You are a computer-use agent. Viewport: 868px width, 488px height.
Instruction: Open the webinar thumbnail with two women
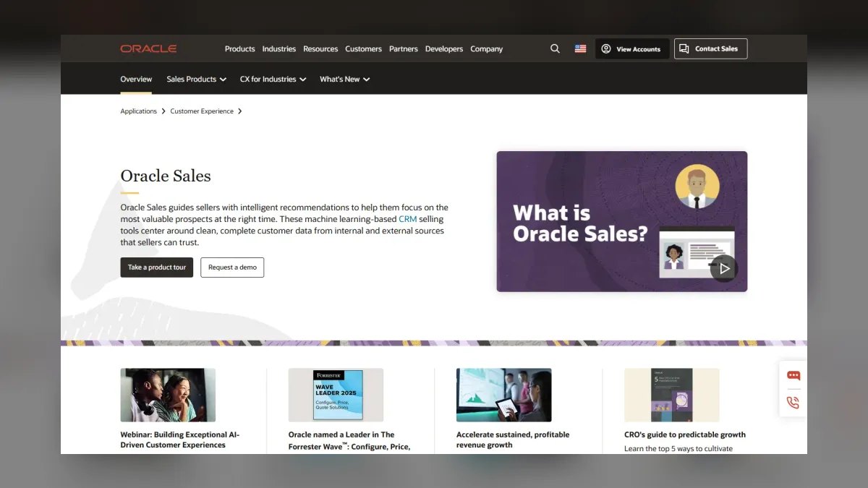coord(168,395)
